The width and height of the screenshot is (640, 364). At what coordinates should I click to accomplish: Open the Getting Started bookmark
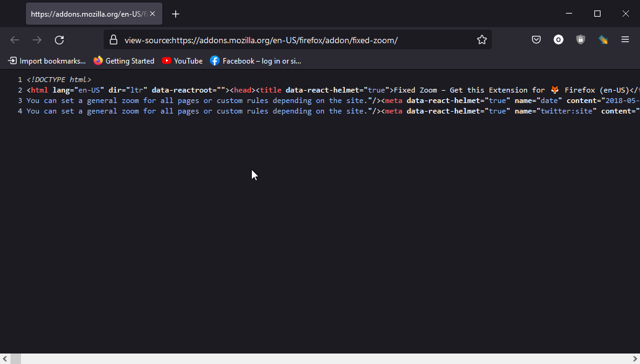click(124, 61)
